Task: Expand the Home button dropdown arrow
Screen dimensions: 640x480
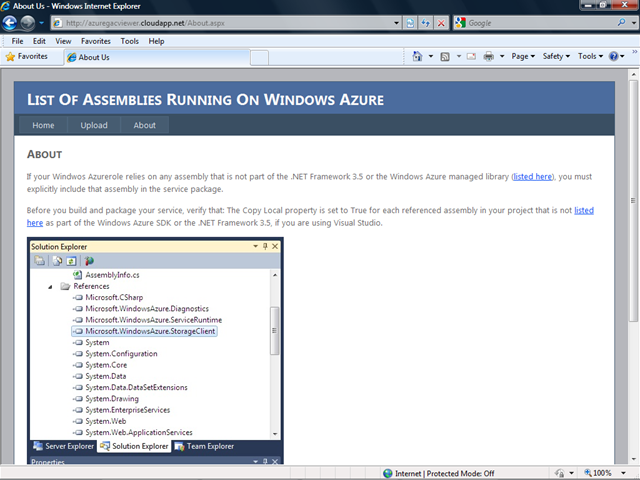Action: [x=431, y=56]
